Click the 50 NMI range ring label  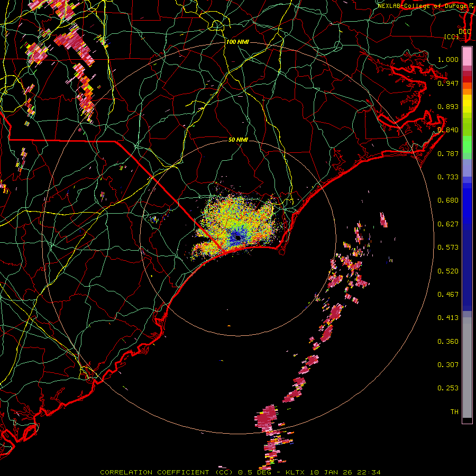pos(238,140)
